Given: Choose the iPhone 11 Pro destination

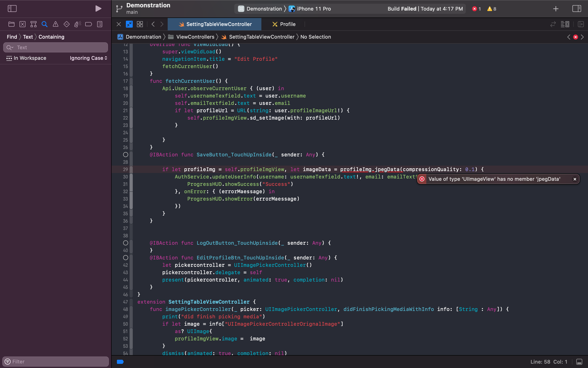Looking at the screenshot, I should tap(310, 9).
